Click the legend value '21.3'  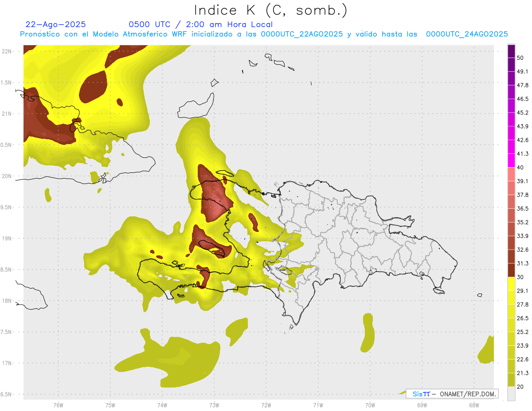(523, 373)
